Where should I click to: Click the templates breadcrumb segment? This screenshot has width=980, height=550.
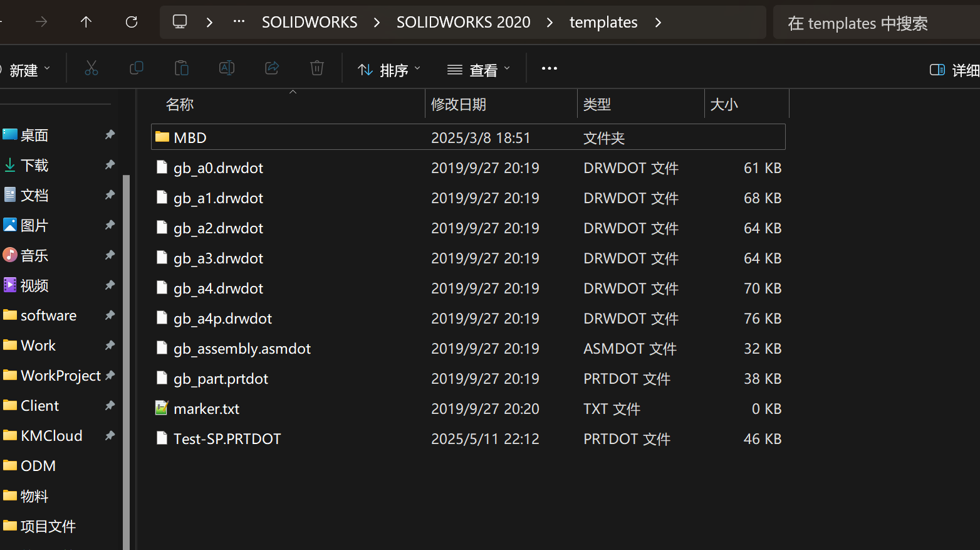coord(603,22)
